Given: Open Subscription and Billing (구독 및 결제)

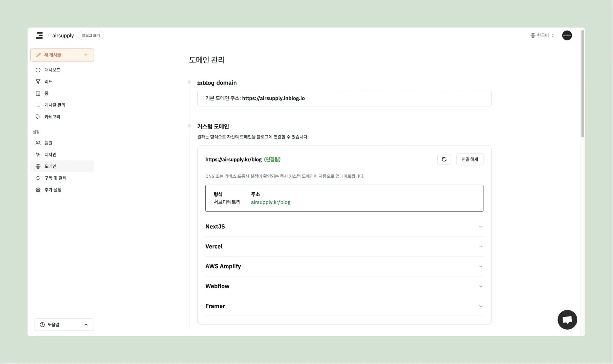Looking at the screenshot, I should coord(55,178).
